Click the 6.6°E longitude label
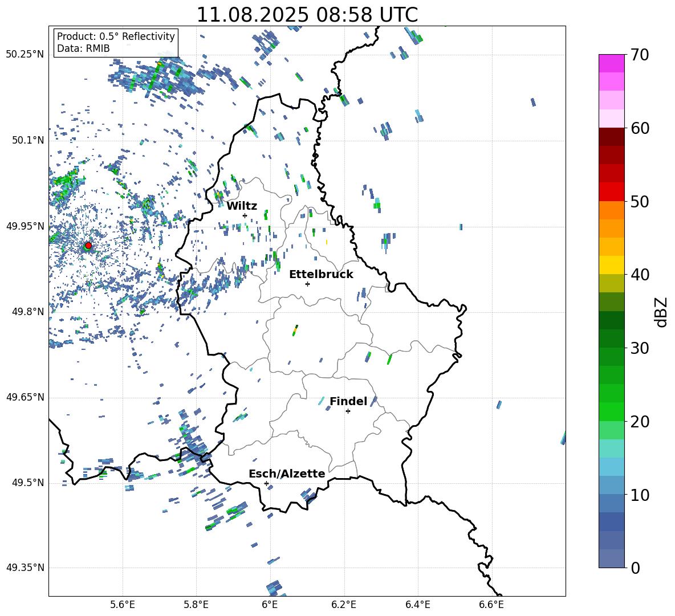The height and width of the screenshot is (616, 675). click(x=491, y=605)
